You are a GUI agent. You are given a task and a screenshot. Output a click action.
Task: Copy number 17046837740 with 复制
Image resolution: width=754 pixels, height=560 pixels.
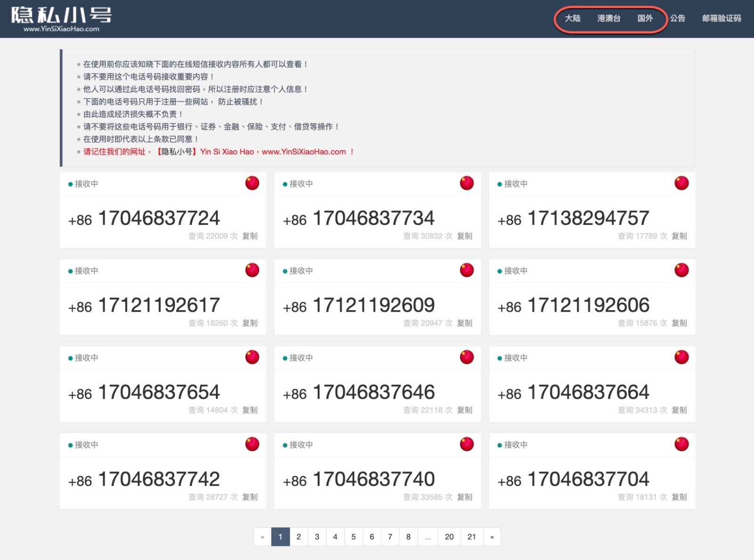465,497
